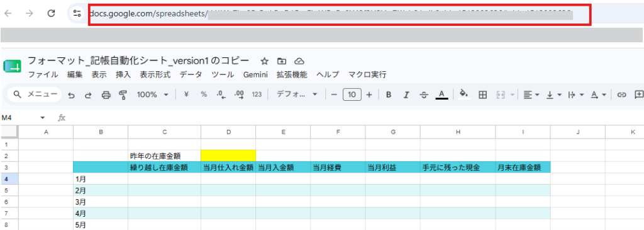Redo the last action

coord(88,95)
